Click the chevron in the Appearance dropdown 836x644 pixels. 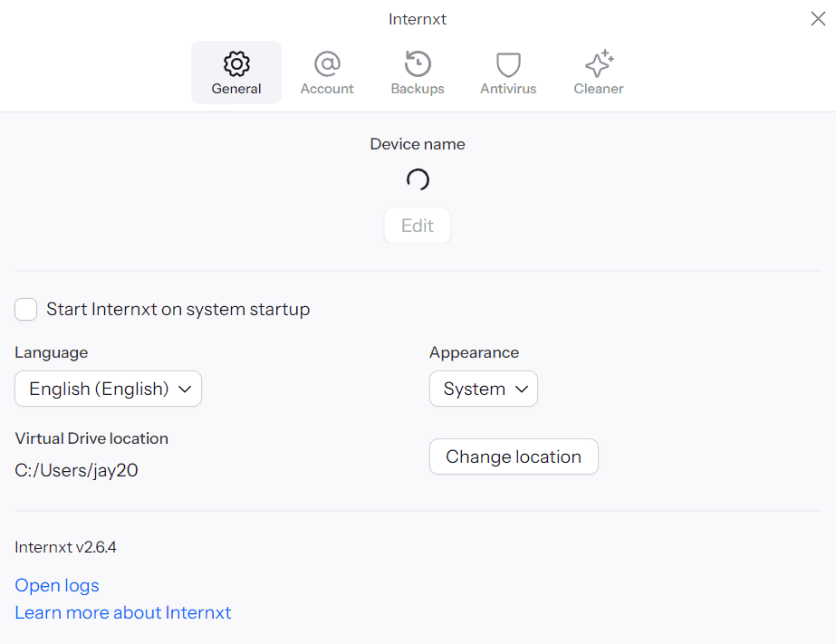[521, 389]
